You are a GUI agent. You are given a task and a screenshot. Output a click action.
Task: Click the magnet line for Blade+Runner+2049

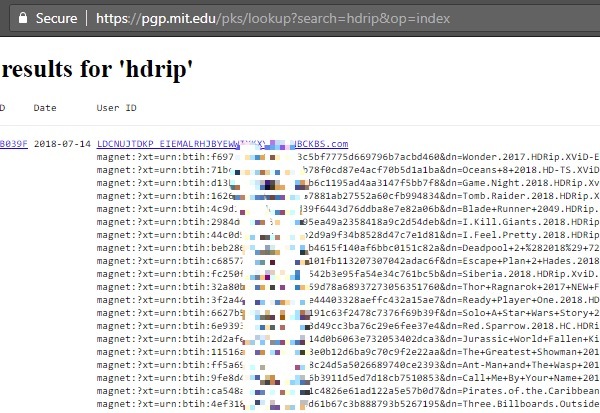click(x=348, y=209)
